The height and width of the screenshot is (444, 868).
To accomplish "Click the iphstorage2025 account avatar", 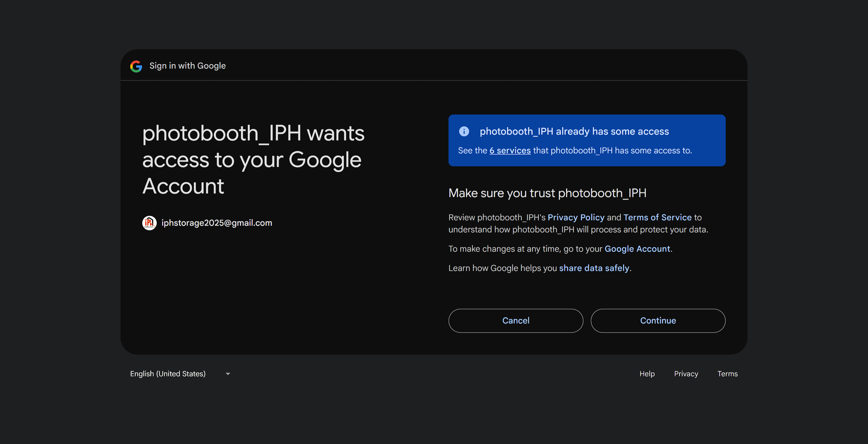I will [x=149, y=223].
